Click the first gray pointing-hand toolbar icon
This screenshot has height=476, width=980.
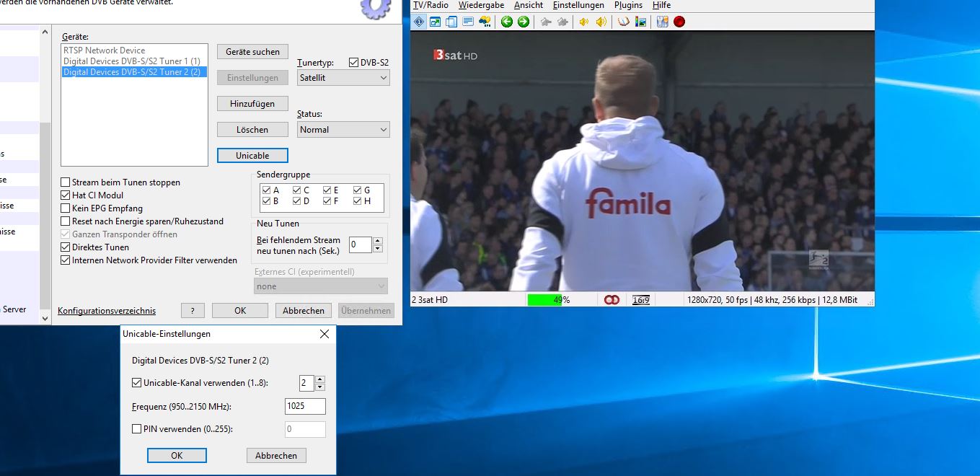point(546,22)
